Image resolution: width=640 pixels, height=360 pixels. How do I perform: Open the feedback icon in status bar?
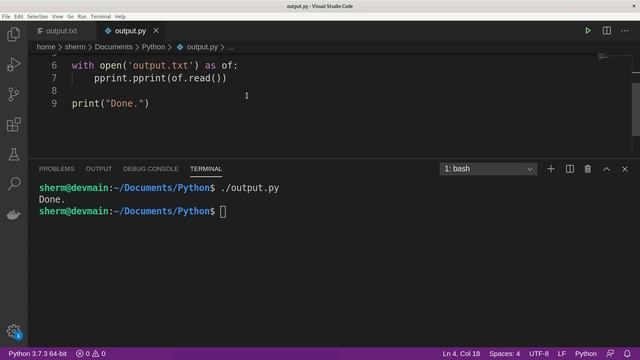610,353
